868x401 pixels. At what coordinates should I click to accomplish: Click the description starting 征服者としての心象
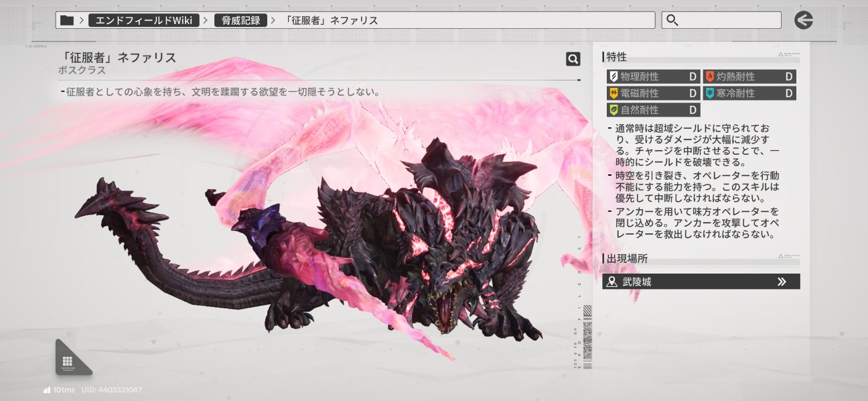(222, 91)
